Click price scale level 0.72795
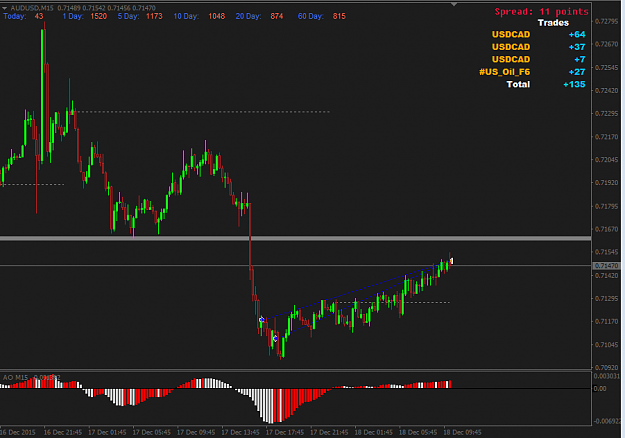Image resolution: width=625 pixels, height=438 pixels. pos(606,21)
